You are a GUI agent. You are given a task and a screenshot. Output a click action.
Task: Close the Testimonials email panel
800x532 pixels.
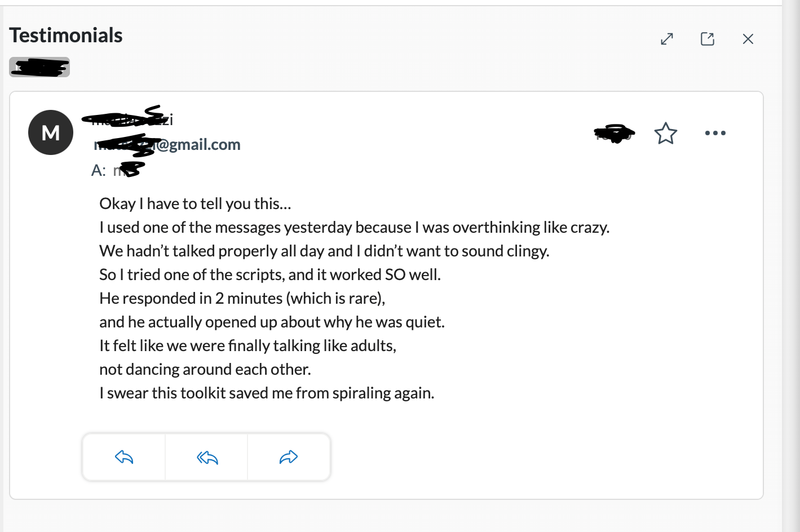point(748,39)
